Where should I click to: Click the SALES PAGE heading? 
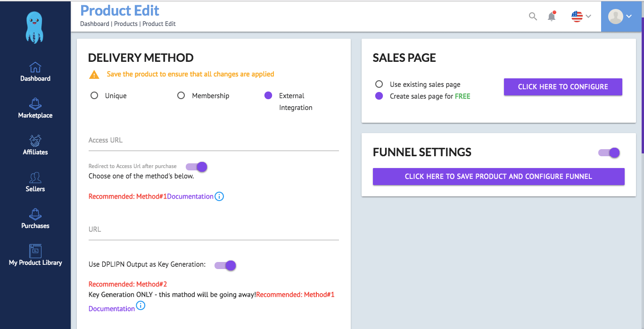(405, 58)
